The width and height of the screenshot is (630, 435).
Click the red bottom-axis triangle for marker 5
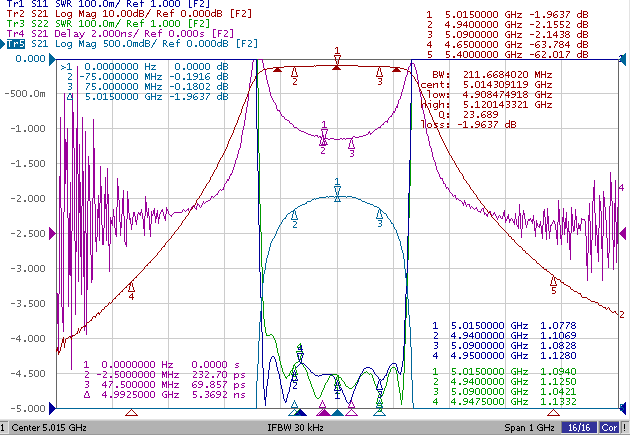pos(554,413)
